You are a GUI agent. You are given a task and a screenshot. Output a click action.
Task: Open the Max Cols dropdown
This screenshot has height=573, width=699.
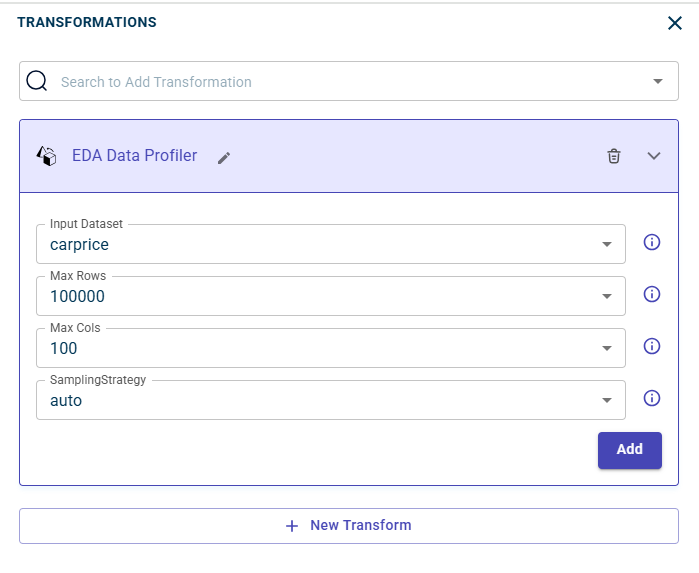pyautogui.click(x=607, y=348)
